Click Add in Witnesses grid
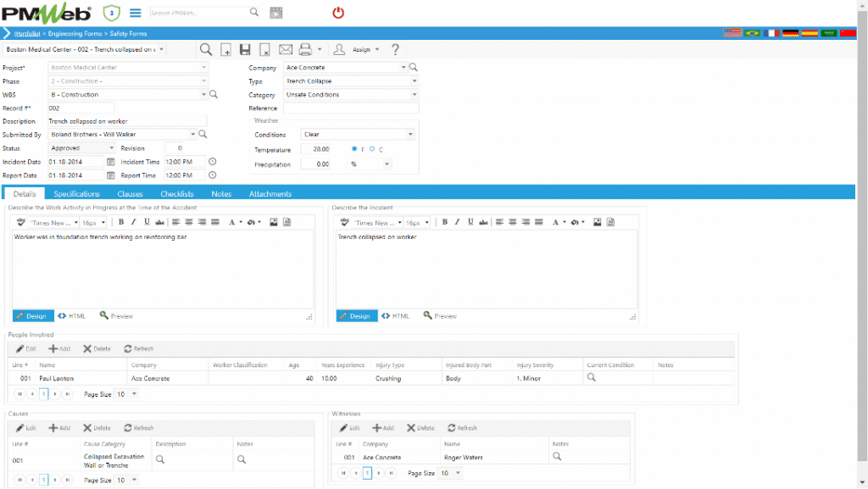The width and height of the screenshot is (868, 489). 383,428
